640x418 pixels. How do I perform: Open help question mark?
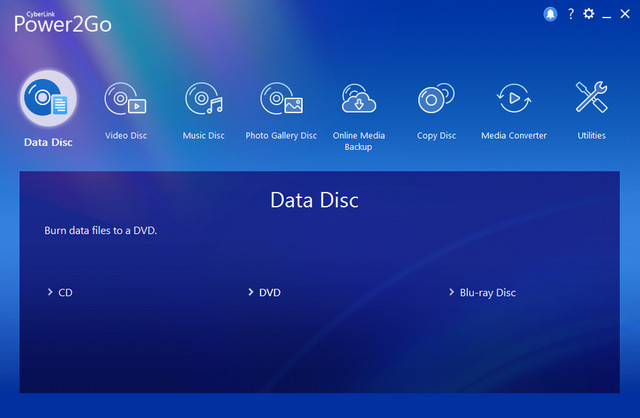pos(571,14)
